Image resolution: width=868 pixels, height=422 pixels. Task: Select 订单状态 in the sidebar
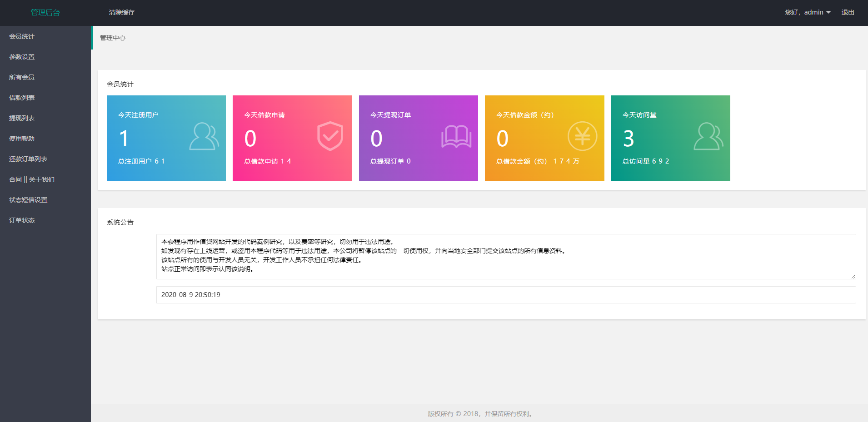(x=21, y=220)
